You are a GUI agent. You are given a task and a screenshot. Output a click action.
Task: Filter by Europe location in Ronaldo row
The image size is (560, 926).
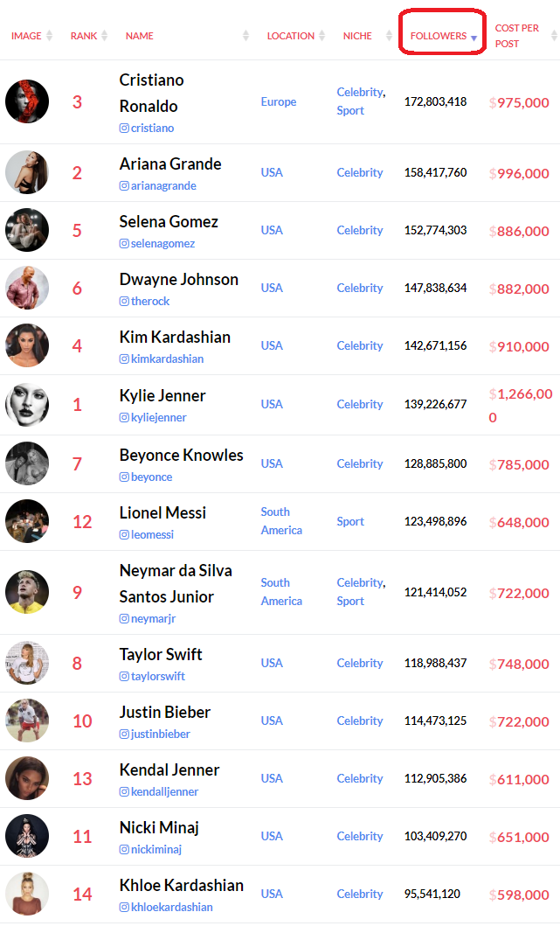[279, 101]
